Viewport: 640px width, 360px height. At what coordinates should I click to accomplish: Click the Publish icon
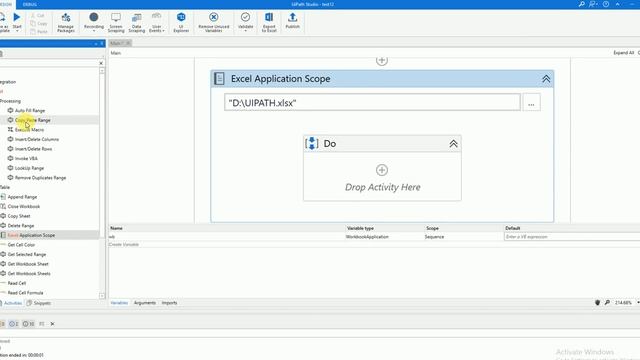tap(293, 17)
